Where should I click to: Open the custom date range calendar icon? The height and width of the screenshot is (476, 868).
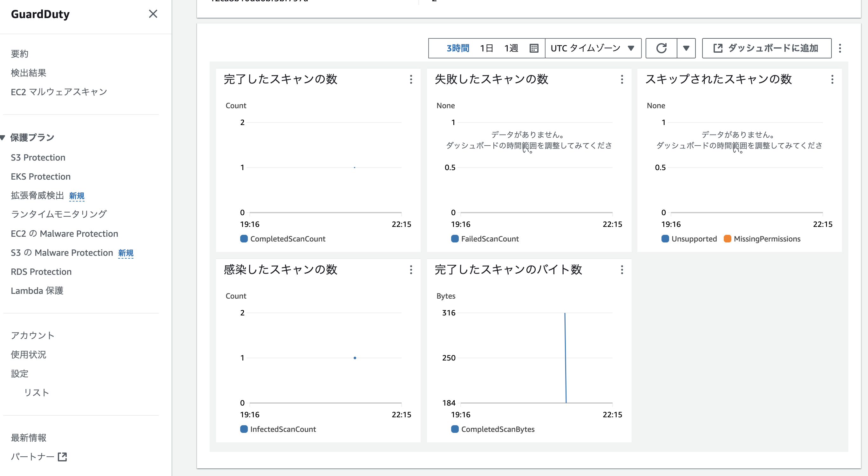tap(534, 48)
